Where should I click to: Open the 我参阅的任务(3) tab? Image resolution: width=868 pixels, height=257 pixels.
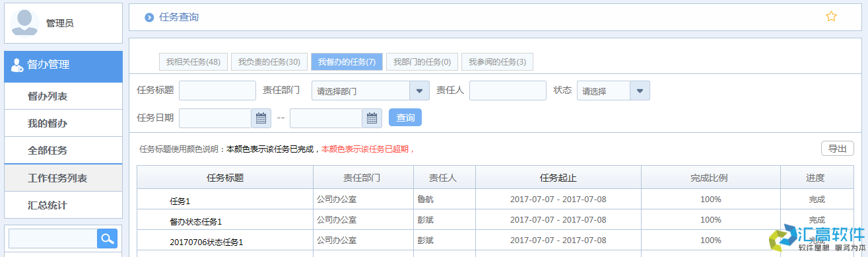[x=497, y=62]
